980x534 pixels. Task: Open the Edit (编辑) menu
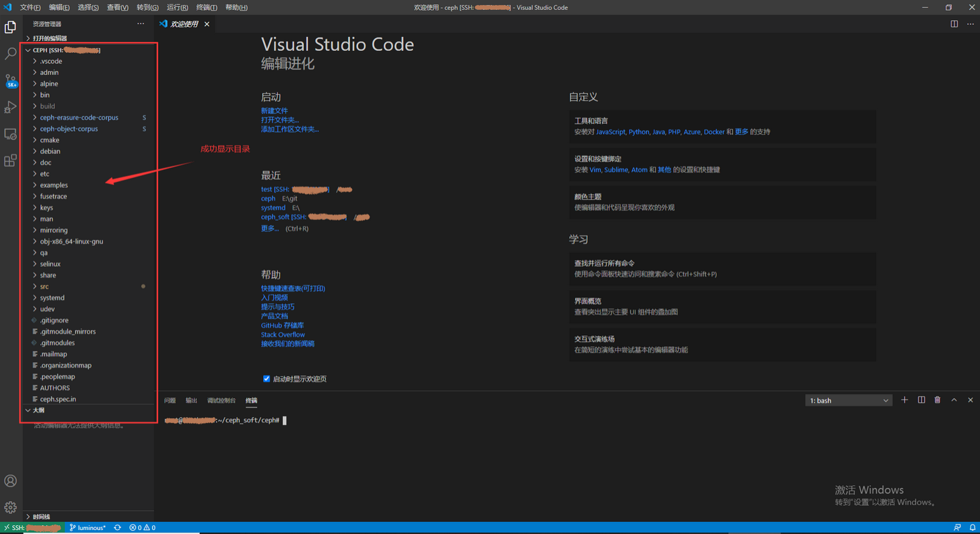[x=59, y=7]
